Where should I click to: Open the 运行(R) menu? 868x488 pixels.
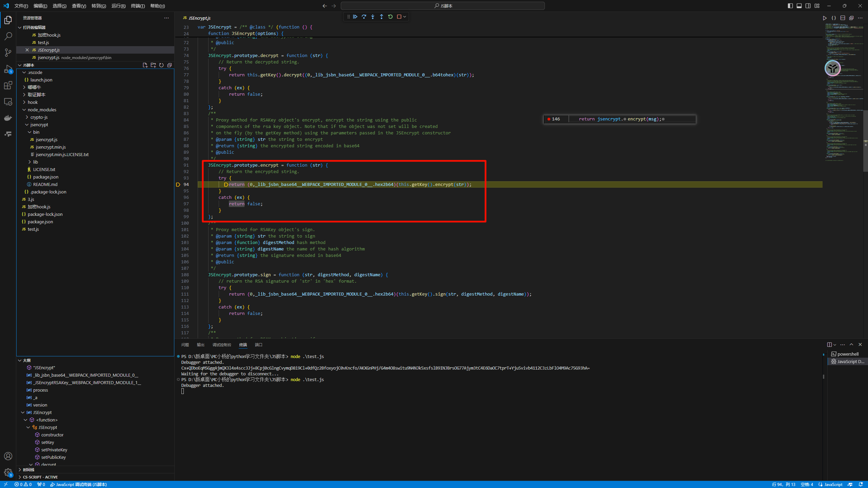[118, 6]
